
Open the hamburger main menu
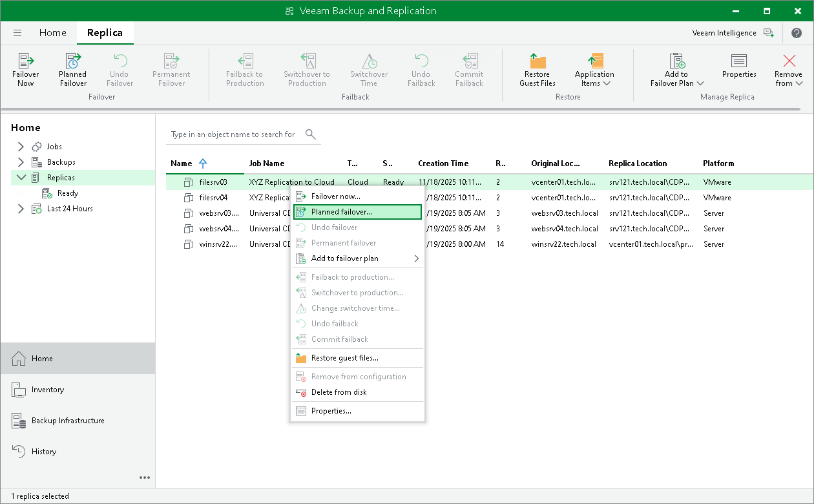coord(17,33)
